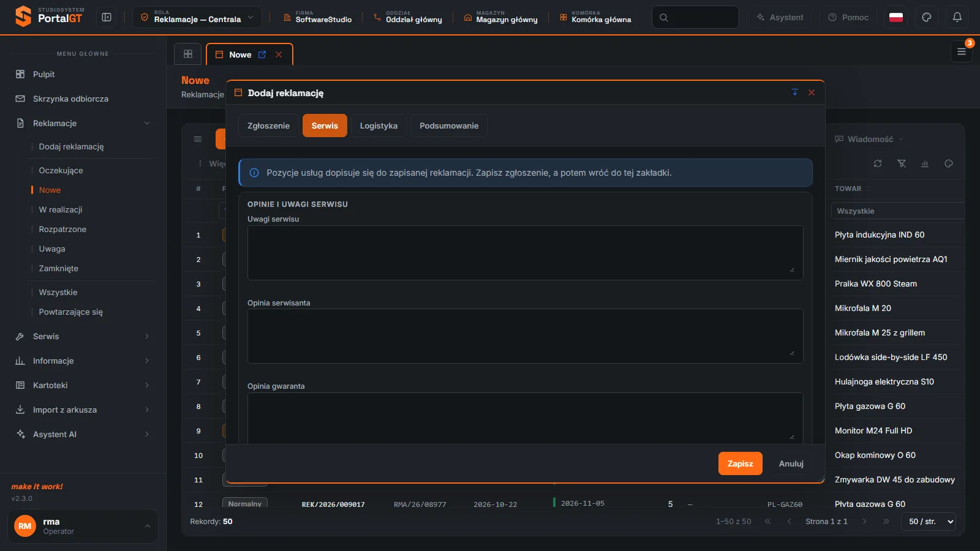Open the search field in top bar
Image resolution: width=980 pixels, height=551 pixels.
click(x=695, y=17)
